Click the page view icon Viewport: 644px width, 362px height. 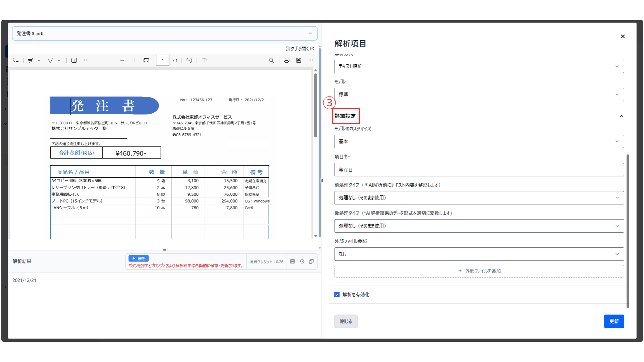[x=204, y=60]
